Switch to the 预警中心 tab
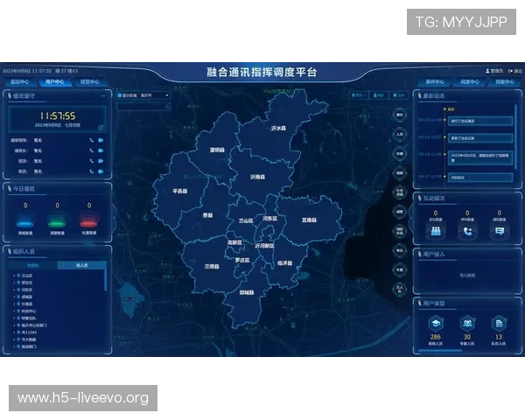The width and height of the screenshot is (525, 420). pos(90,81)
